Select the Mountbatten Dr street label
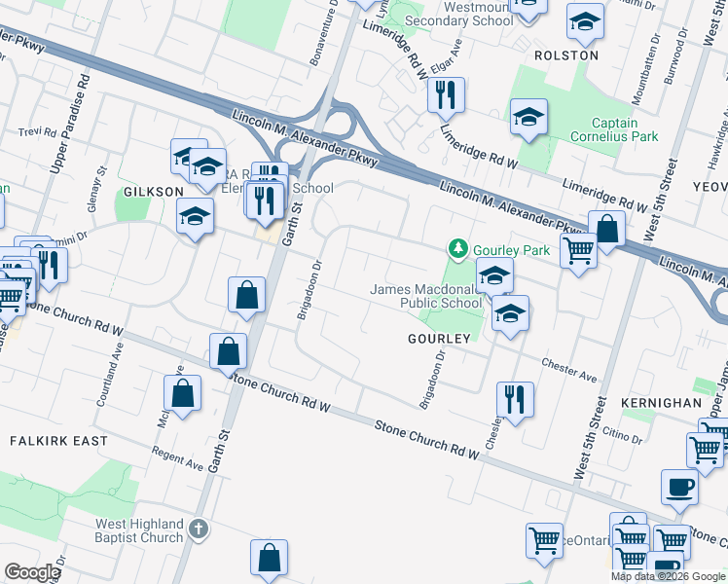The image size is (728, 584). (646, 69)
